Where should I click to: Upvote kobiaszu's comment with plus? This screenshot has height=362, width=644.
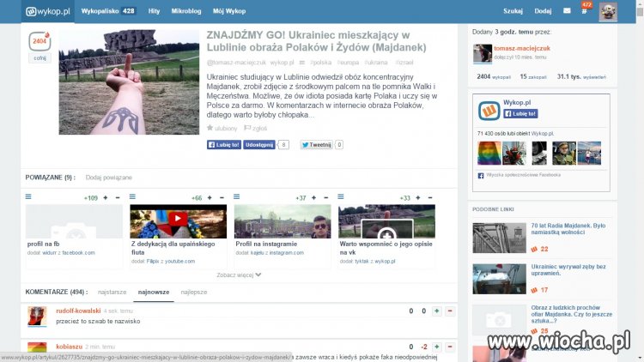[x=437, y=347]
